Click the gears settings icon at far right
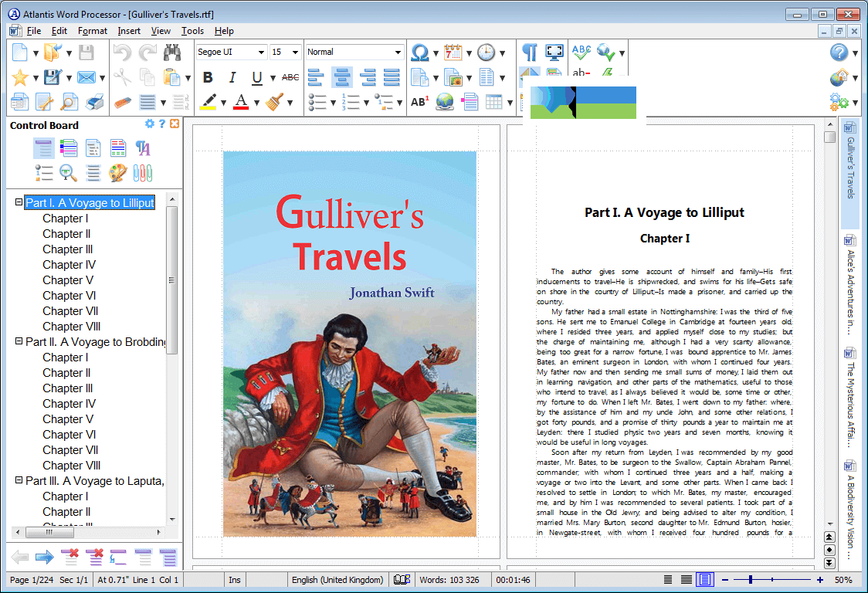The width and height of the screenshot is (868, 593). click(839, 102)
